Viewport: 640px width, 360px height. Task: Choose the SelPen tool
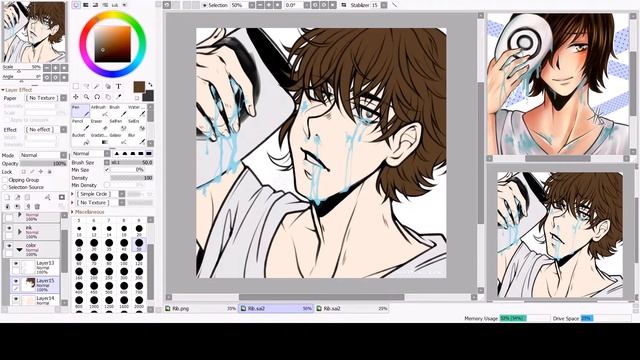click(x=117, y=124)
